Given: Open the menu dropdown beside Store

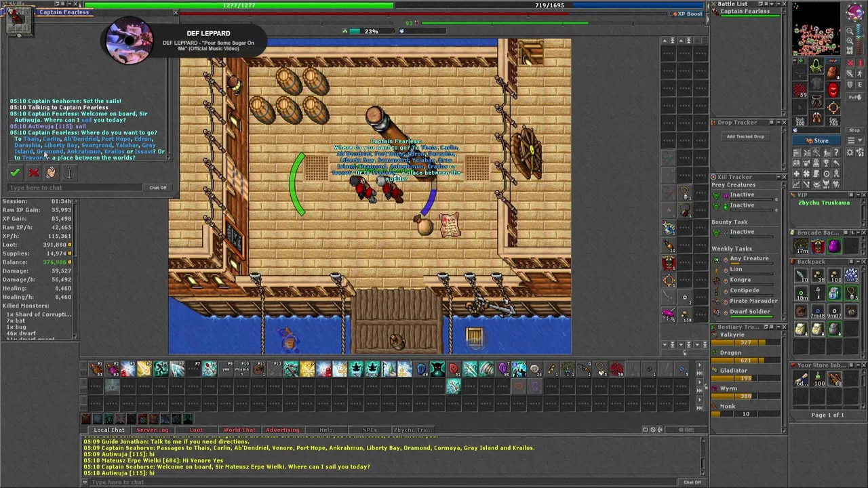Looking at the screenshot, I should coord(854,140).
